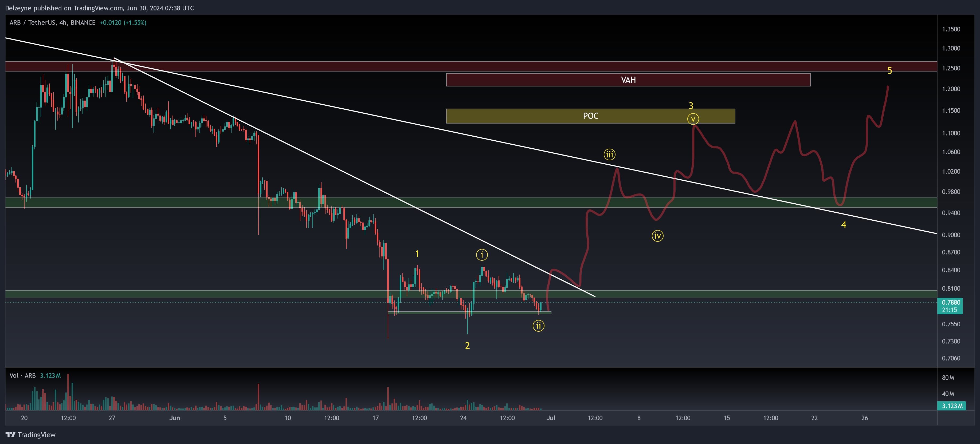Select circled sub-wave label v
This screenshot has width=980, height=444.
(693, 119)
